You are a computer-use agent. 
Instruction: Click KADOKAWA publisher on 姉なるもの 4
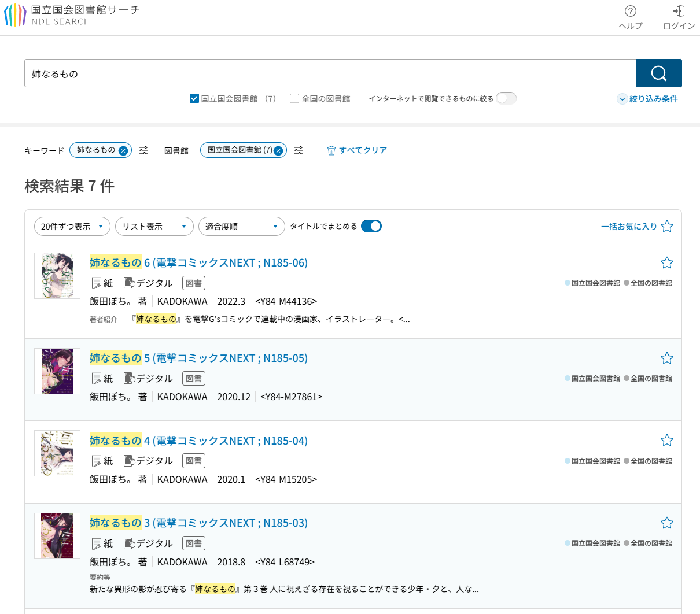[182, 479]
